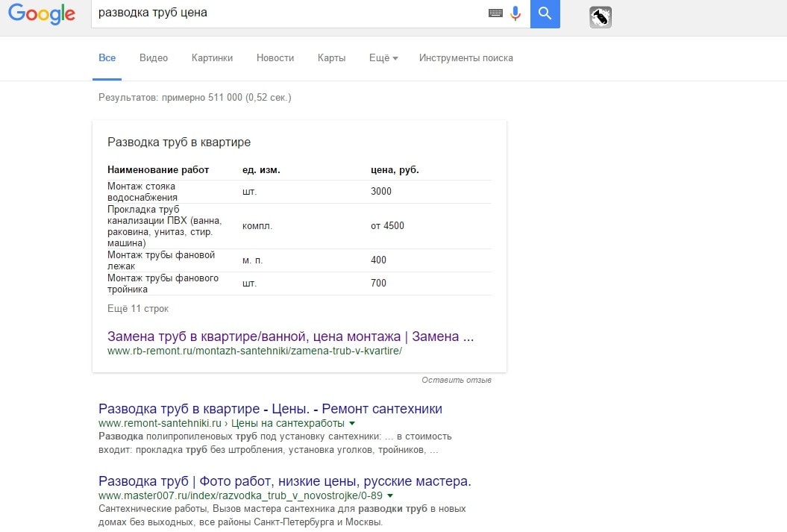Go to the Новости tab
Viewport: 787px width, 532px height.
pyautogui.click(x=275, y=58)
